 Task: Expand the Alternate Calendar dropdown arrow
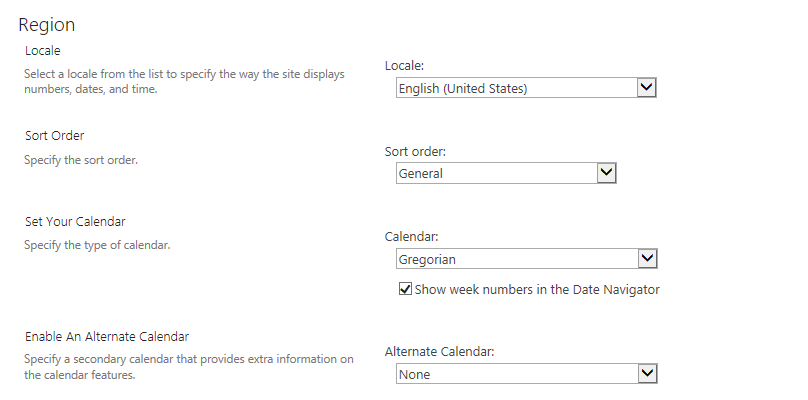coord(646,373)
